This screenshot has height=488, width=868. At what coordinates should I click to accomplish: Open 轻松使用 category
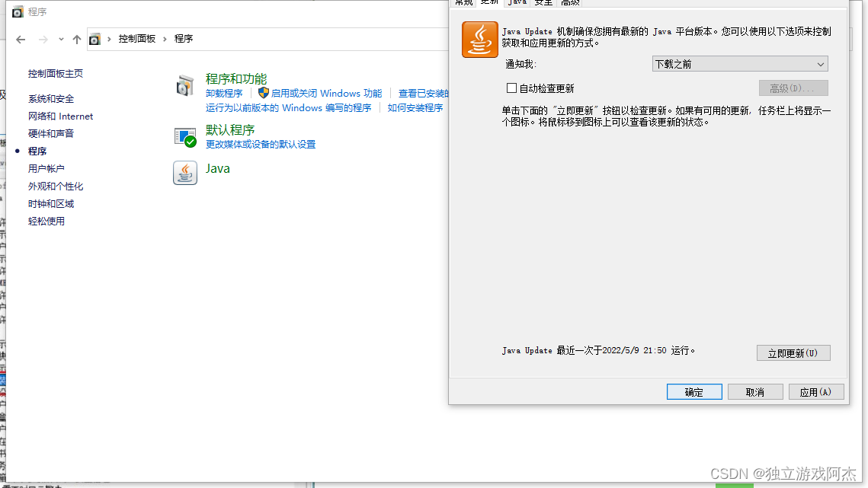[46, 222]
